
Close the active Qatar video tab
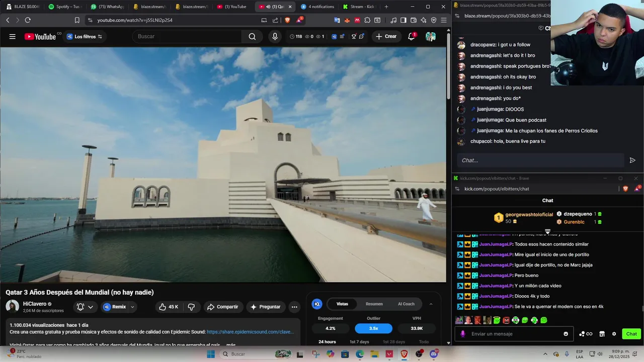pyautogui.click(x=290, y=7)
